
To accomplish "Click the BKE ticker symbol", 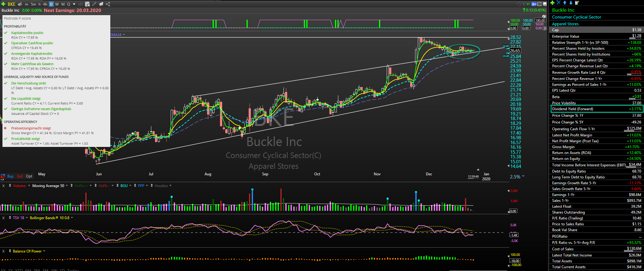I will tap(11, 4).
